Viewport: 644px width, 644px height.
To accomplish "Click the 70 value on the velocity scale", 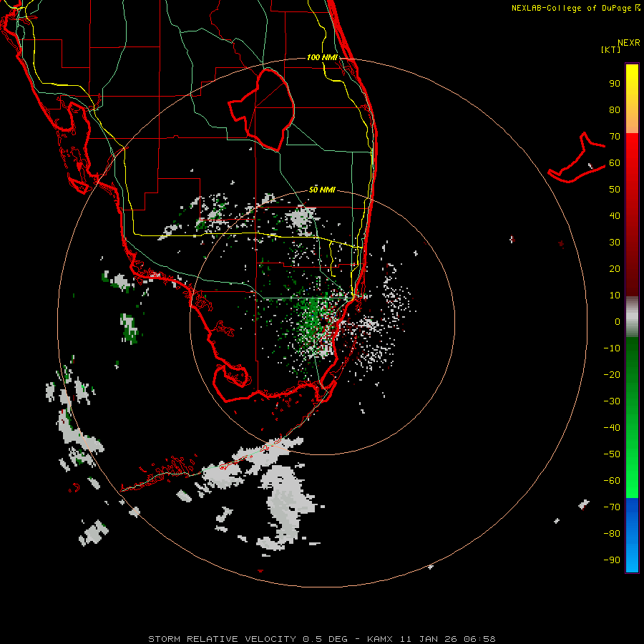I will tap(615, 137).
